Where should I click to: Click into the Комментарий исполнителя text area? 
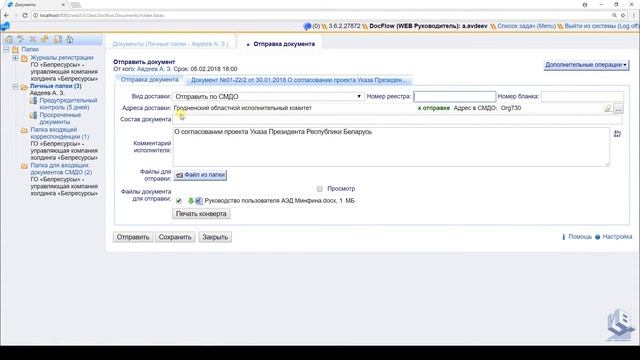[391, 147]
